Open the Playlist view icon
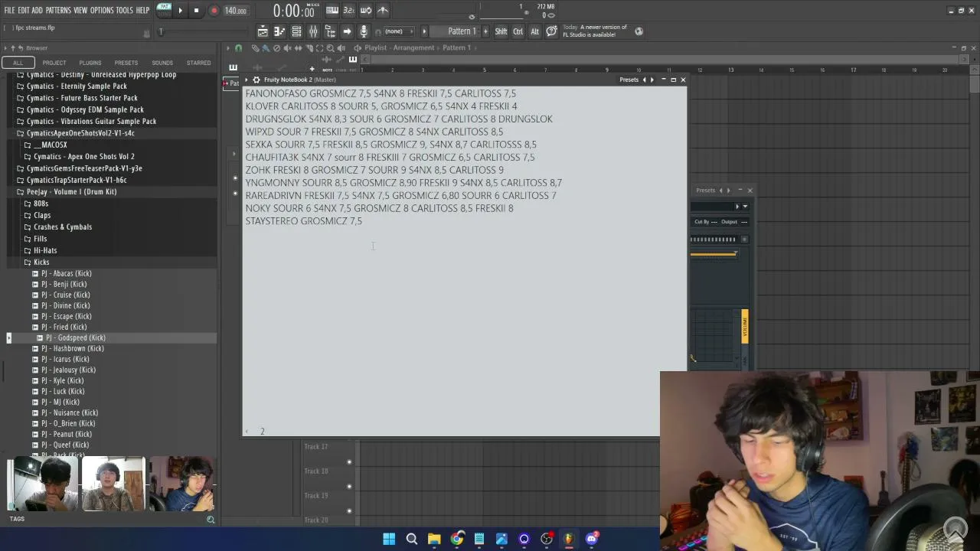The height and width of the screenshot is (551, 980). tap(263, 31)
